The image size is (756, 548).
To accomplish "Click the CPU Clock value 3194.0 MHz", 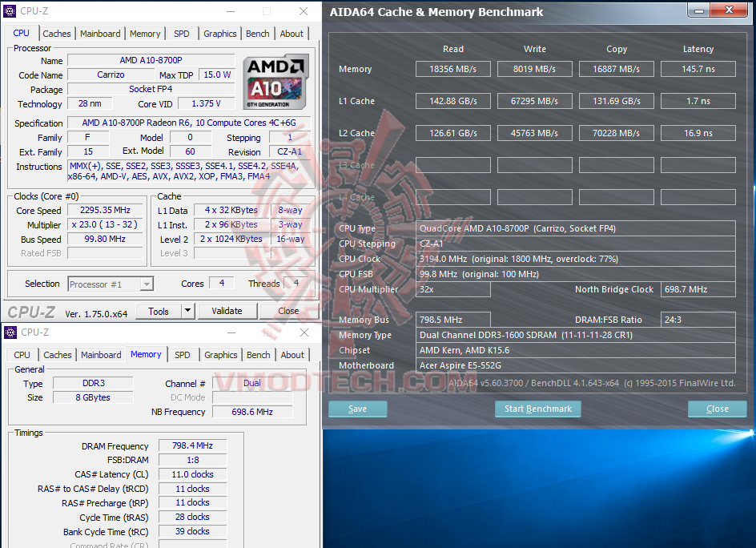I will coord(576,259).
